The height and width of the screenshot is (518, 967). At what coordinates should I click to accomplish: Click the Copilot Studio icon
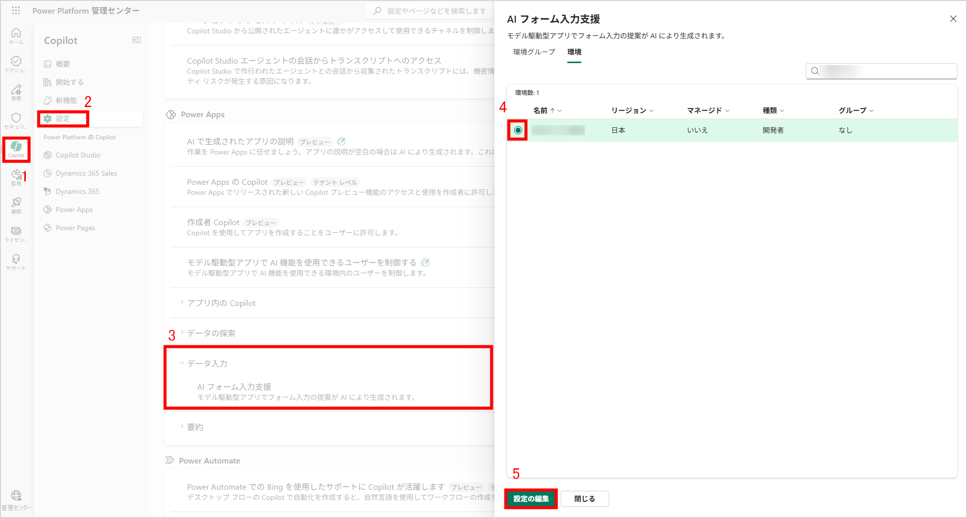47,155
